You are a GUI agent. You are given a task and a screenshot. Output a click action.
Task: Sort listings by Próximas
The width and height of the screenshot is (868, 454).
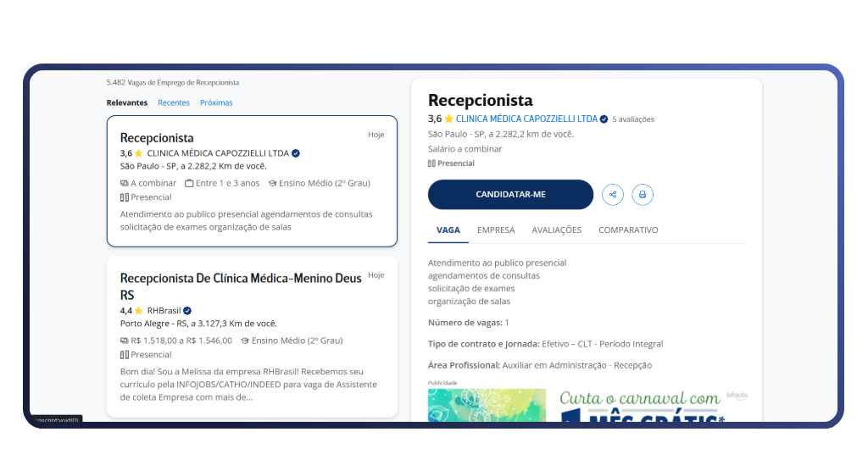pyautogui.click(x=216, y=103)
